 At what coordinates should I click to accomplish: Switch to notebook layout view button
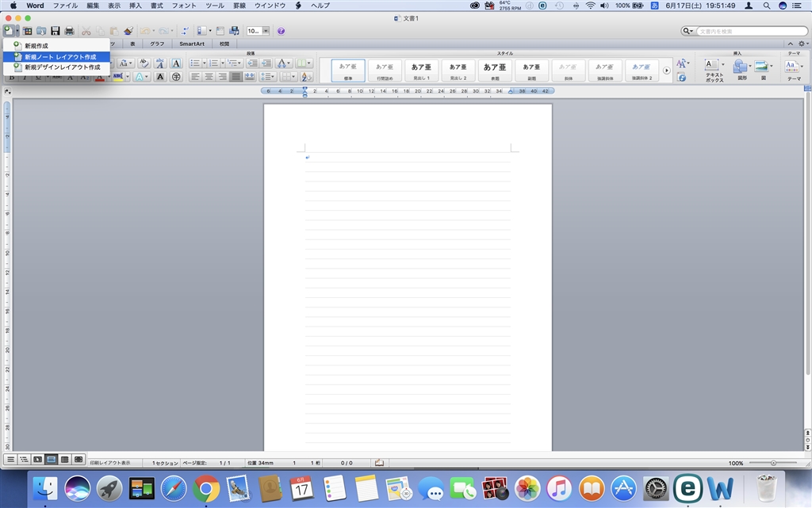(65, 460)
